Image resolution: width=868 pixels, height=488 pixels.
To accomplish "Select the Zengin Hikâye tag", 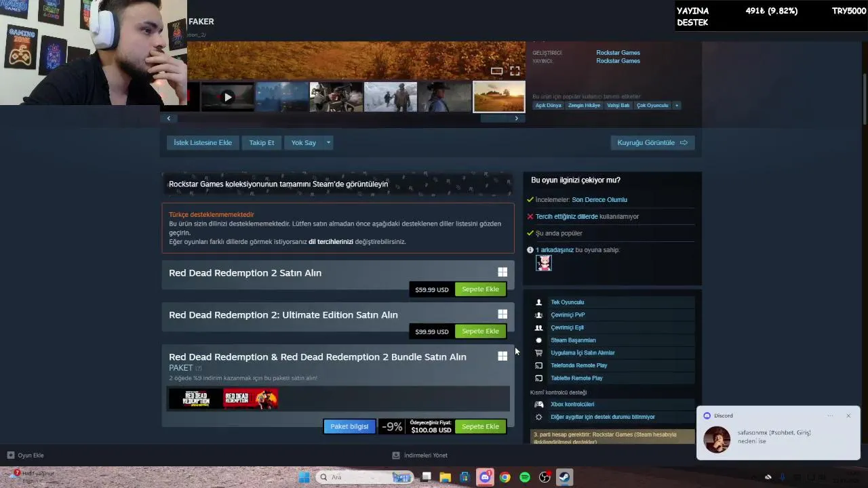I will [584, 105].
